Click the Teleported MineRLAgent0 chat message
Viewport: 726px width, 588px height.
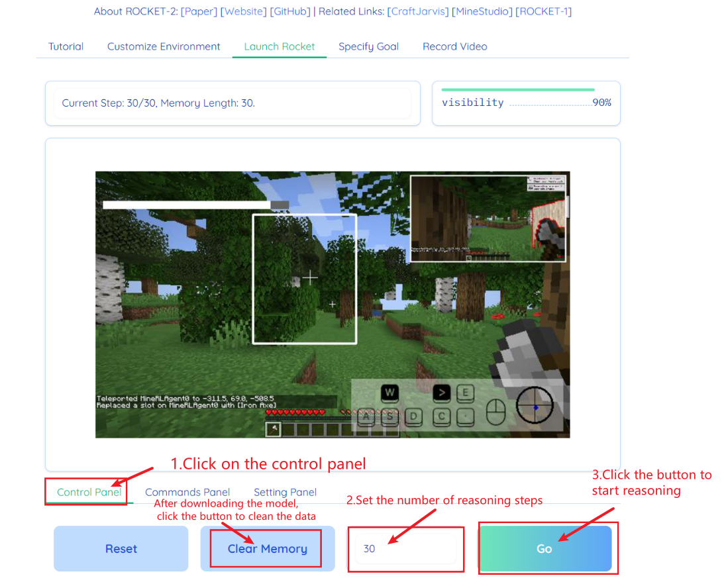pyautogui.click(x=185, y=398)
